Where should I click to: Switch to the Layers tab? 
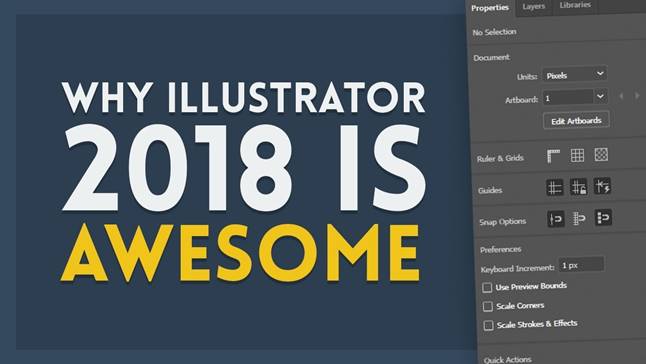(534, 7)
